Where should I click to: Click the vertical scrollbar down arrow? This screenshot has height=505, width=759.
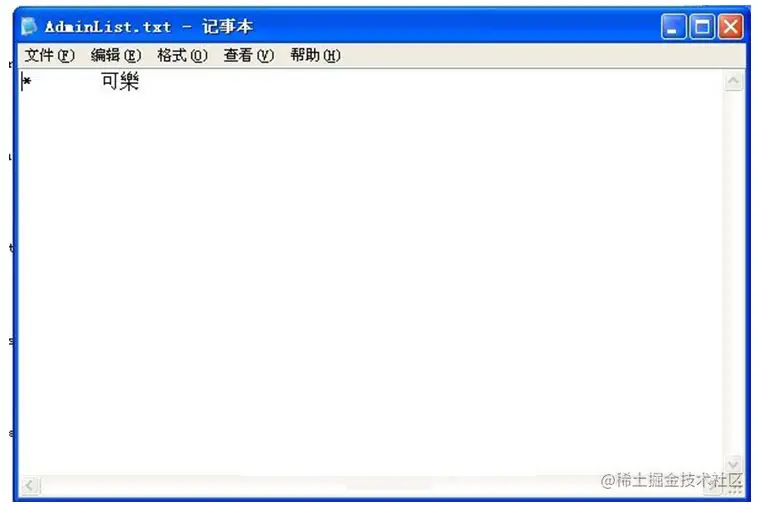click(x=733, y=464)
